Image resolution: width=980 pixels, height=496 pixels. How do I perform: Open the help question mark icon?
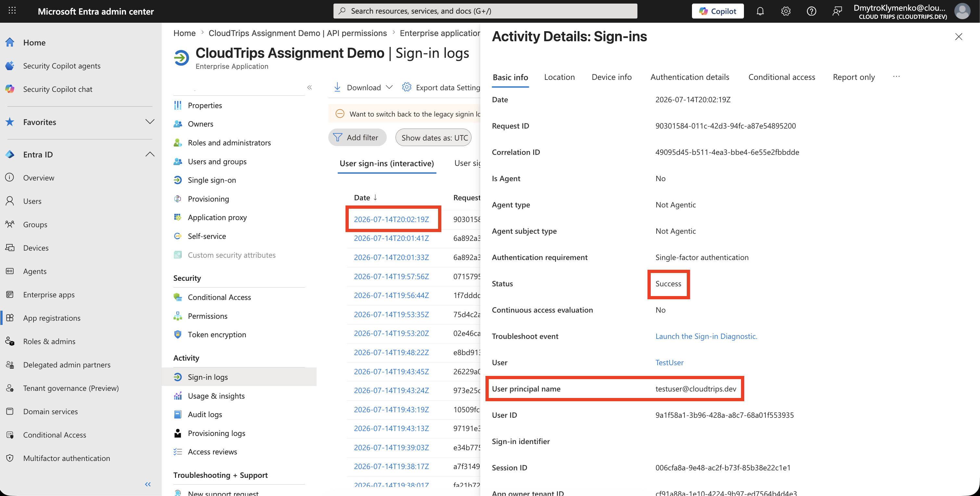[811, 11]
